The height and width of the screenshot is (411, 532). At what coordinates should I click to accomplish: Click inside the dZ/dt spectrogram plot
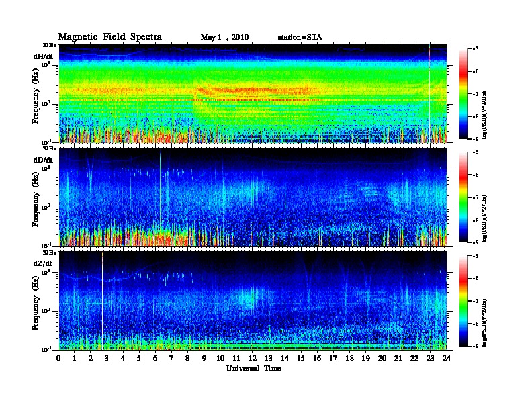[253, 301]
